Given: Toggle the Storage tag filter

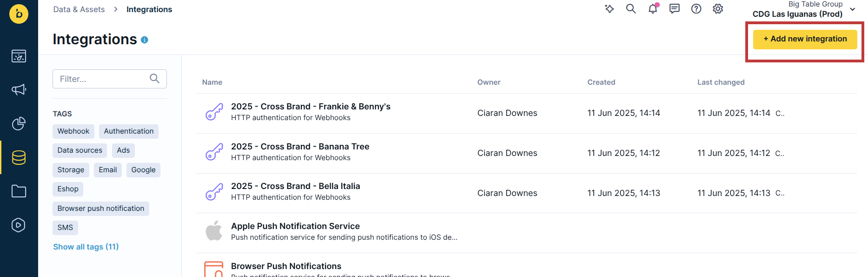Looking at the screenshot, I should tap(71, 170).
